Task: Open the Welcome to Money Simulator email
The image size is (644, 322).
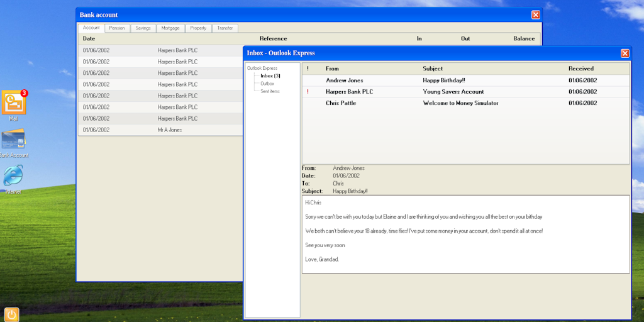Action: click(466, 103)
